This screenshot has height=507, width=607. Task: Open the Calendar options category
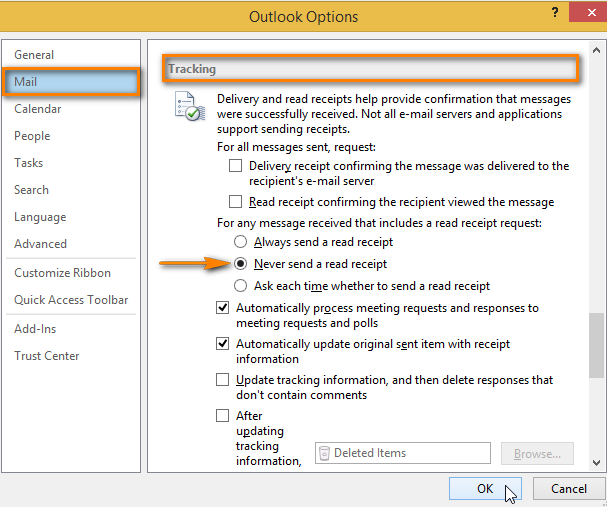pos(38,109)
